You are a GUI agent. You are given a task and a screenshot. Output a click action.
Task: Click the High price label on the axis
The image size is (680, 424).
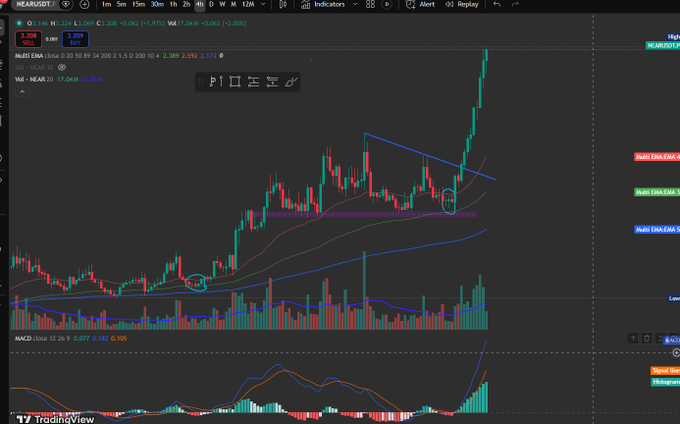pyautogui.click(x=673, y=37)
